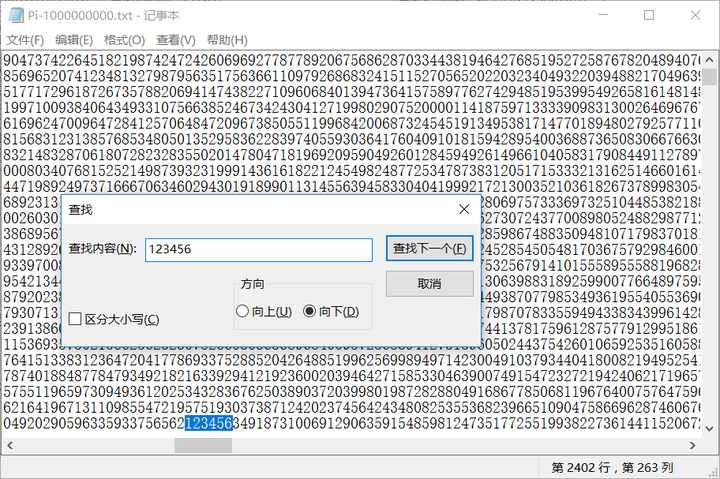
Task: Select the 向上 direction radio button
Action: (242, 312)
